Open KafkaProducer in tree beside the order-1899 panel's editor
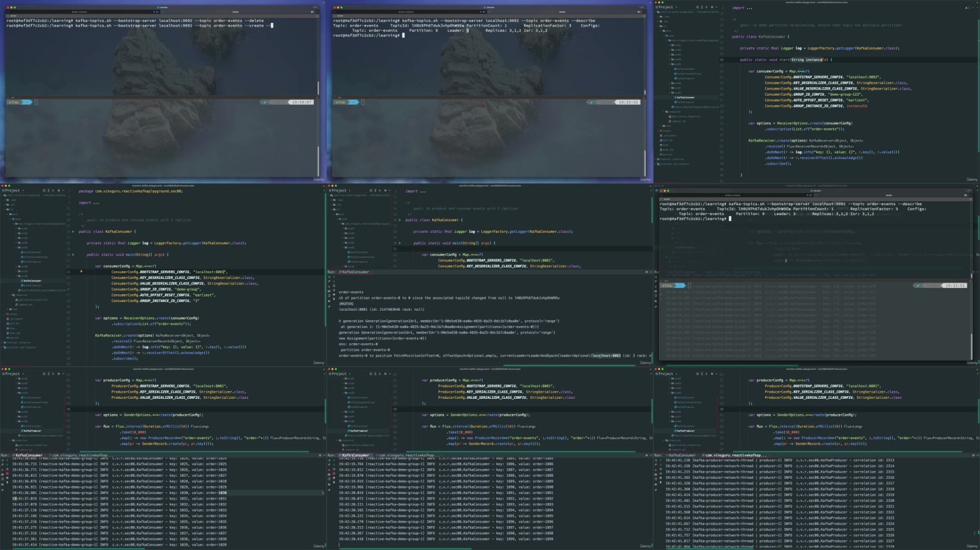The image size is (980, 550). point(359,431)
